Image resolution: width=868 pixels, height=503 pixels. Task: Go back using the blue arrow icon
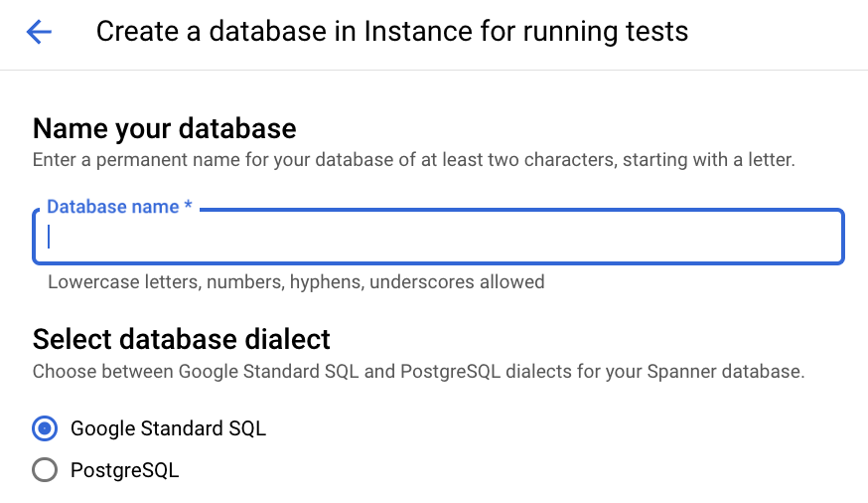pos(39,32)
